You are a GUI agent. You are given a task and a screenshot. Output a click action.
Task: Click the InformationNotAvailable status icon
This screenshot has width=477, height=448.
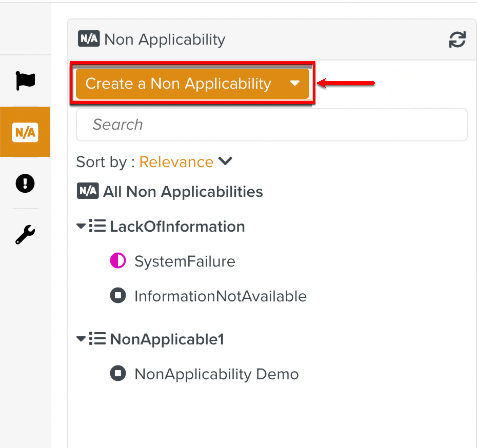118,295
